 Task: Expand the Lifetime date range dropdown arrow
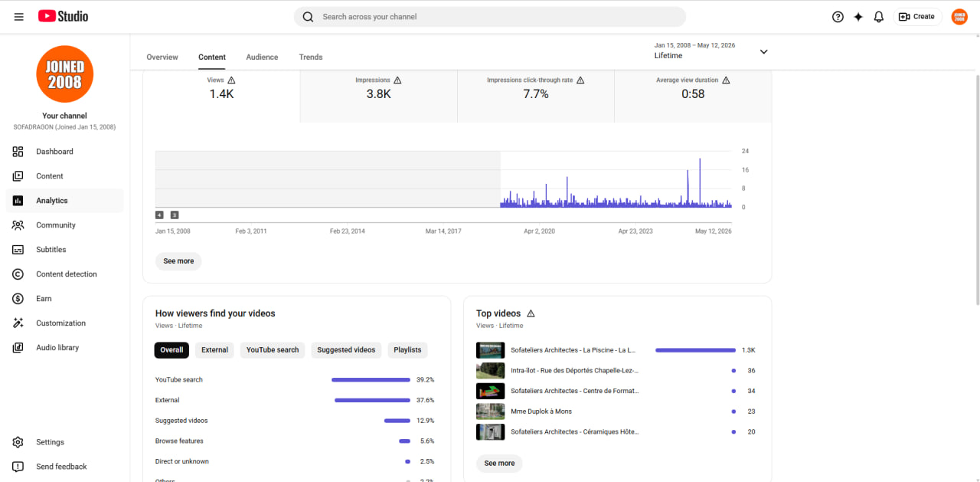[763, 51]
